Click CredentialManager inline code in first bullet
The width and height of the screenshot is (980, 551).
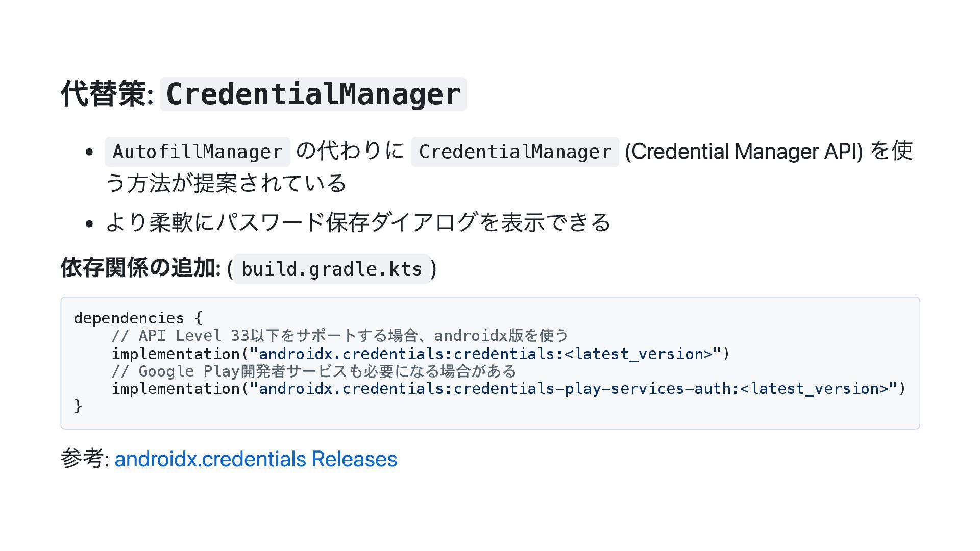point(514,152)
